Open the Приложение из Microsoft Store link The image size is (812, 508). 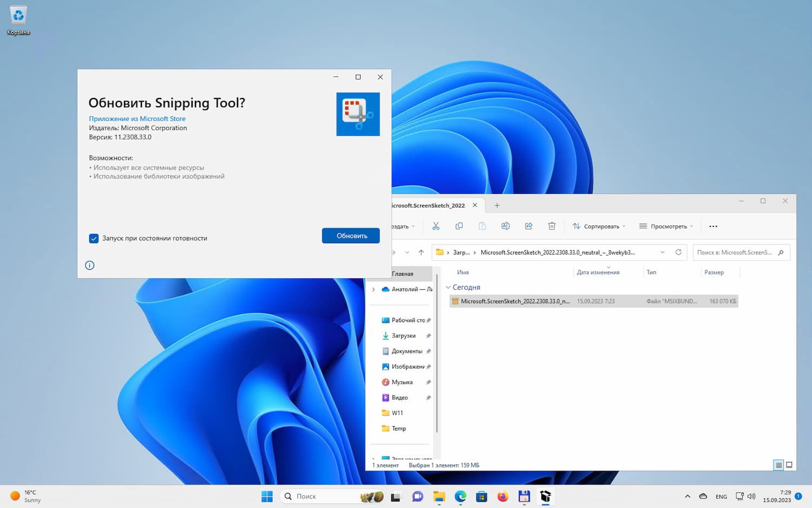pyautogui.click(x=137, y=119)
